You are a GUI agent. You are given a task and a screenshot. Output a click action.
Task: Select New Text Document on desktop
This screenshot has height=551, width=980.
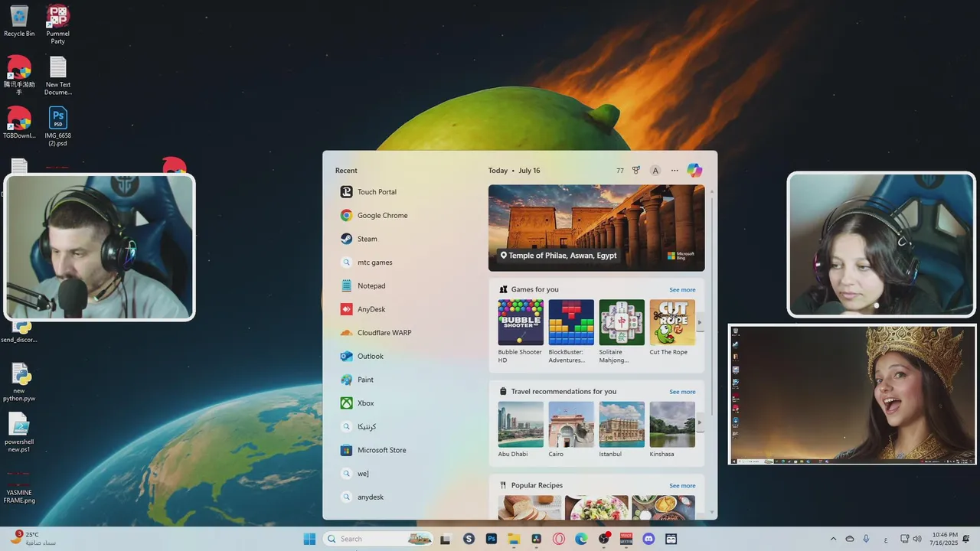(58, 75)
